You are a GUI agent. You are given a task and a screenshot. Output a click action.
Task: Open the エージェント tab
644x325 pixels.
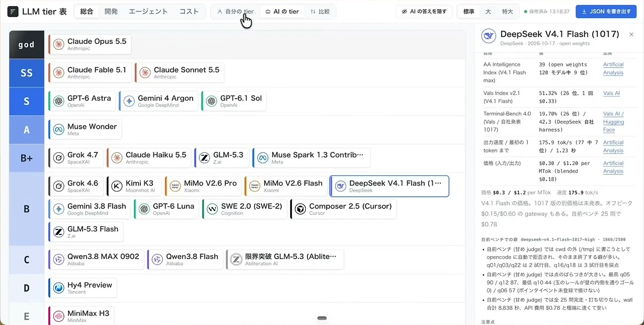pyautogui.click(x=148, y=12)
